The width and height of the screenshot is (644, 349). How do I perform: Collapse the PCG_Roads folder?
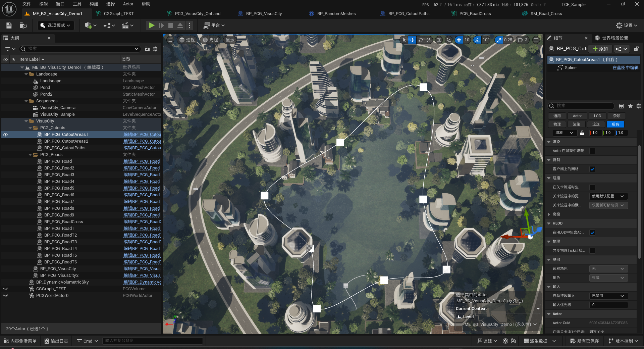point(30,155)
